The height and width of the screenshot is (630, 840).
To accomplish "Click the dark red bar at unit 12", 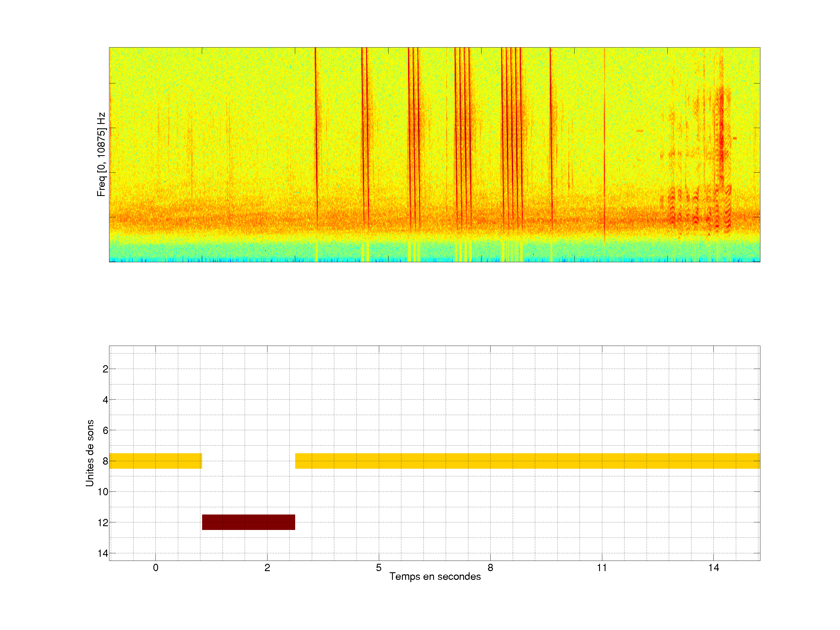I will click(x=249, y=522).
